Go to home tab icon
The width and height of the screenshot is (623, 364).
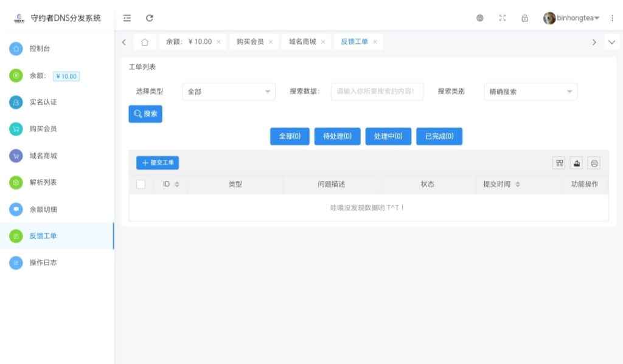tap(145, 42)
